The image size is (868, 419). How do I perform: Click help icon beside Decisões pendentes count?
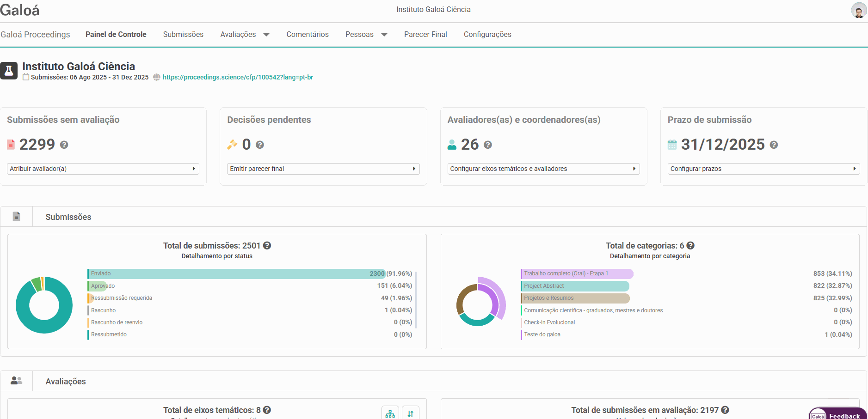coord(260,145)
